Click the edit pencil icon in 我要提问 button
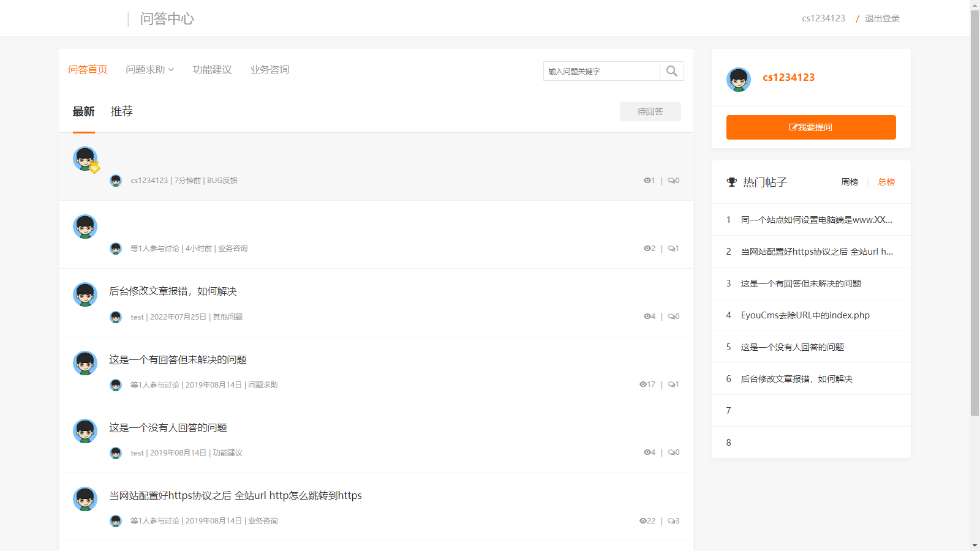 [793, 127]
